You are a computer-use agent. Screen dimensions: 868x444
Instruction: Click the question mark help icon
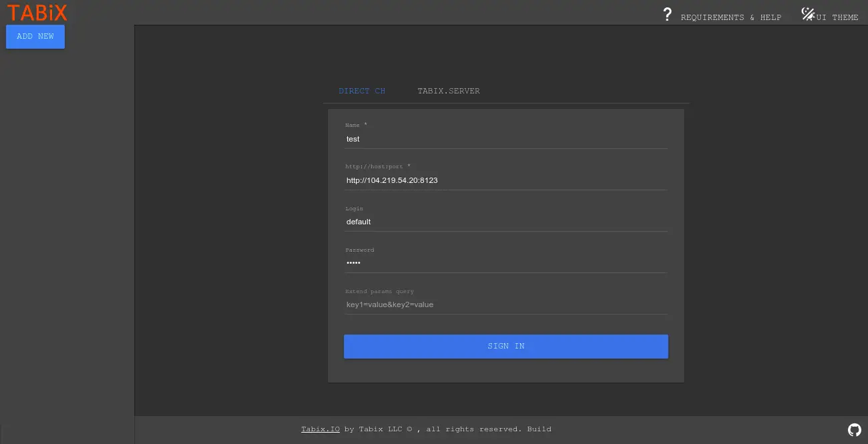pos(667,14)
